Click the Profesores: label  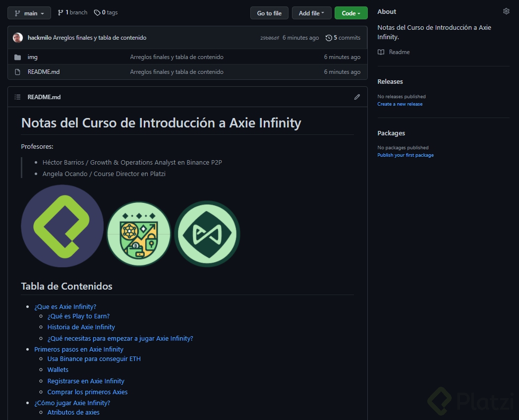(x=37, y=146)
